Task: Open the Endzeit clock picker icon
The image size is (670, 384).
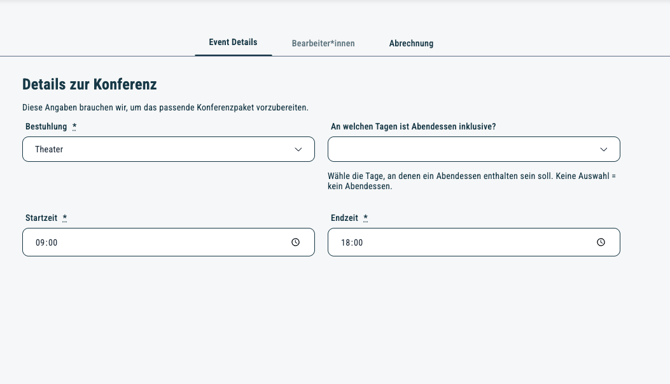Action: click(601, 242)
